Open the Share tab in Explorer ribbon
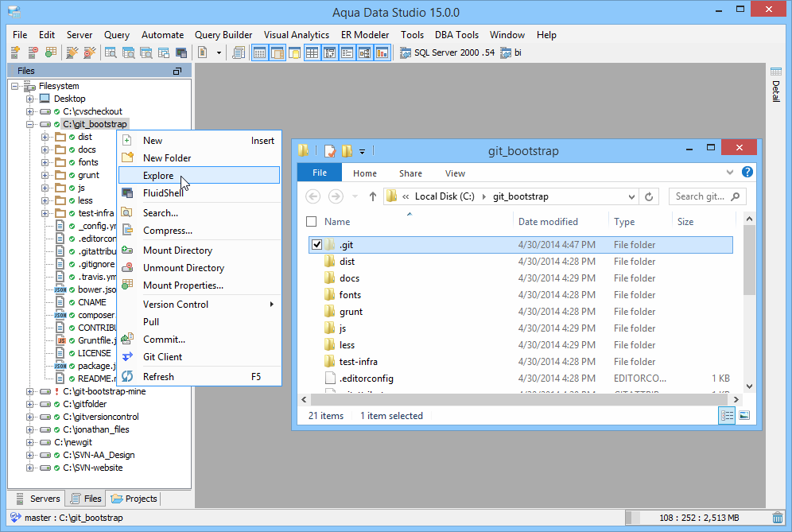 coord(410,173)
